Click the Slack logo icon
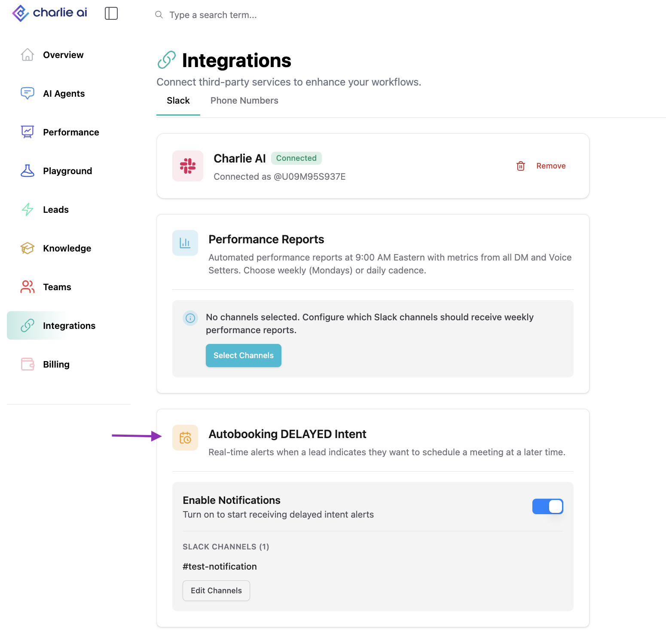 (x=188, y=166)
